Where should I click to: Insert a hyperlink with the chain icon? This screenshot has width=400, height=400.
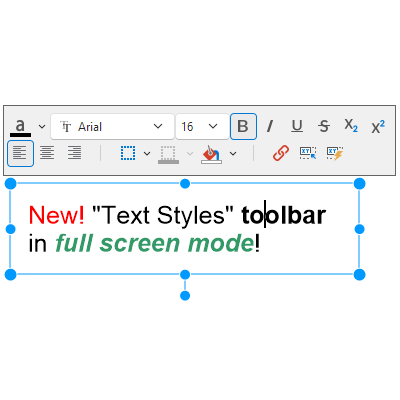(x=281, y=153)
